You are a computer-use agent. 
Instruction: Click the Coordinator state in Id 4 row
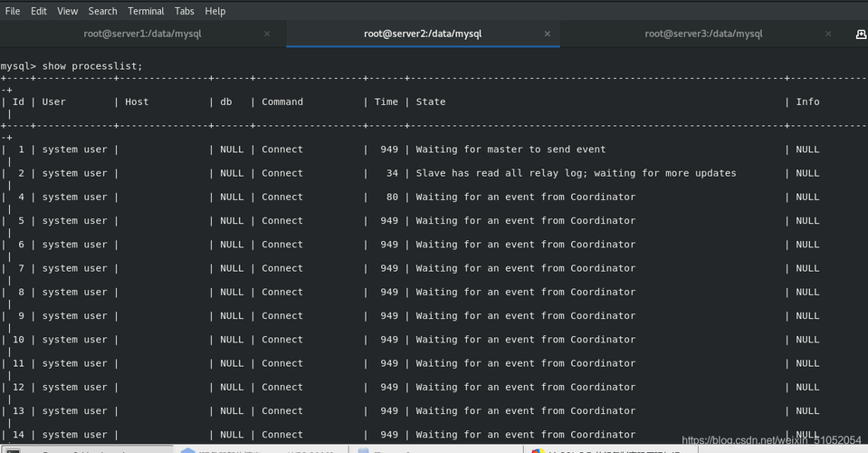pyautogui.click(x=525, y=198)
